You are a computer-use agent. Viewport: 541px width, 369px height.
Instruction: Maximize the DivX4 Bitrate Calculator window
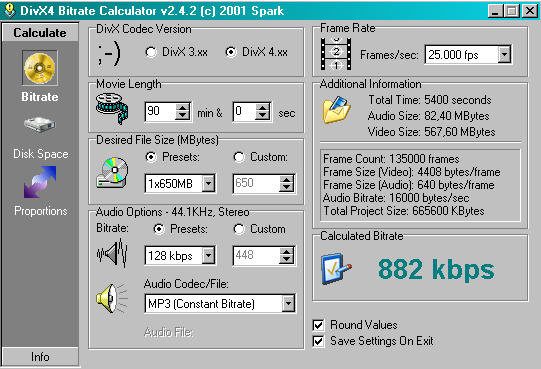coord(512,11)
